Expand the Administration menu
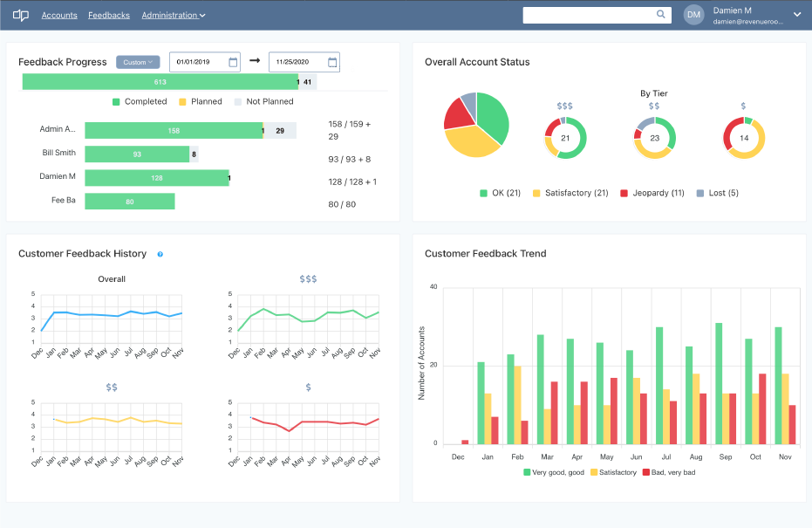 tap(172, 15)
